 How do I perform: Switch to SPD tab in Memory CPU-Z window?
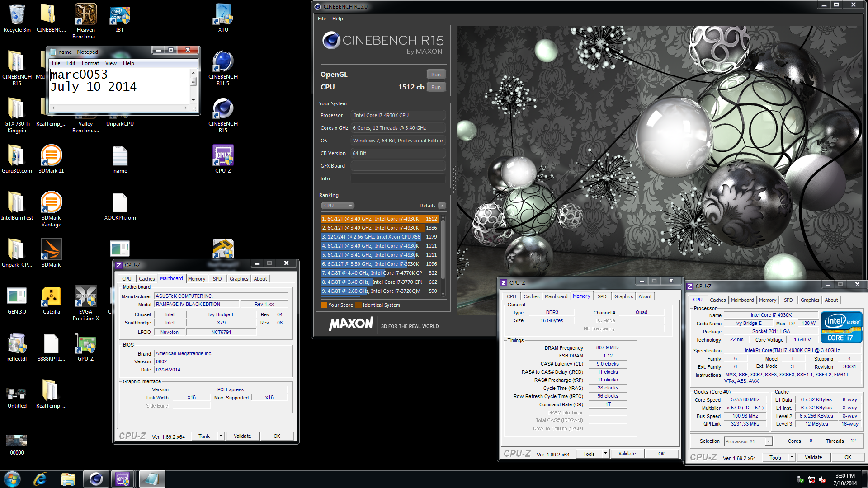point(602,296)
